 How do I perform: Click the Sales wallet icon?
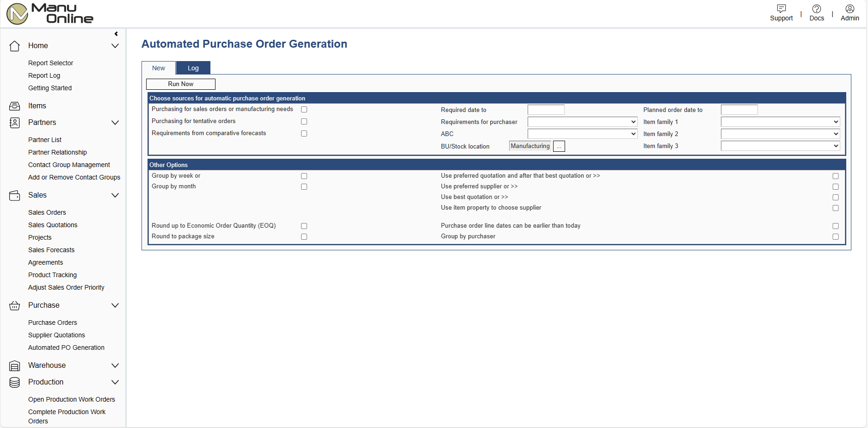[15, 195]
